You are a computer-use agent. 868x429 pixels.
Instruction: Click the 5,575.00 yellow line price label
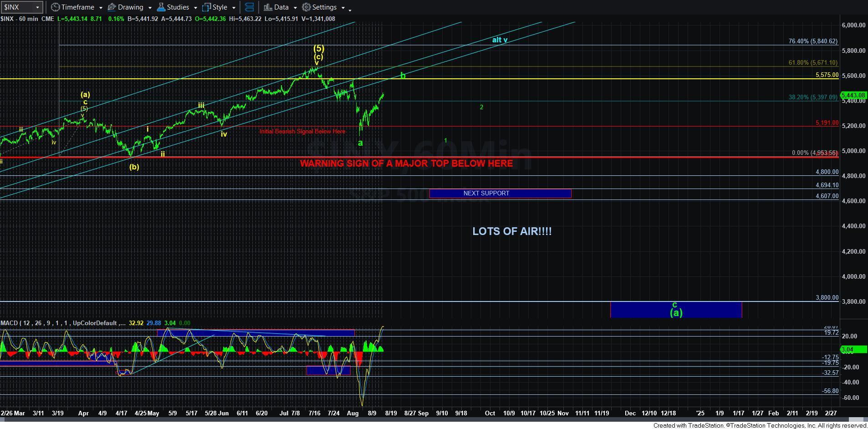827,75
